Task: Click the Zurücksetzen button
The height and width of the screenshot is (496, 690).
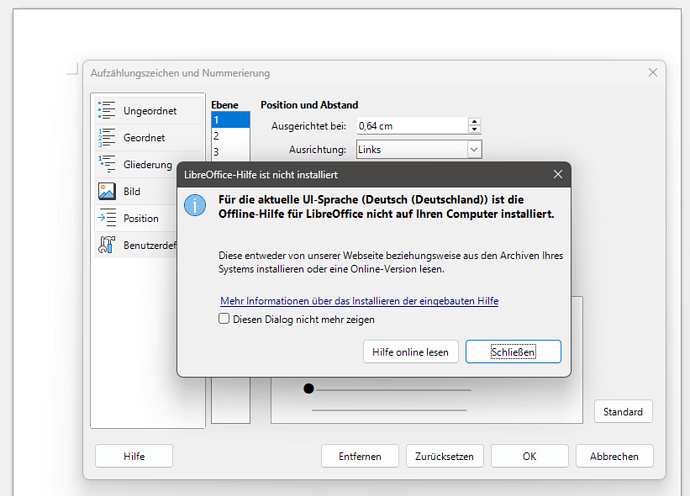Action: point(444,456)
